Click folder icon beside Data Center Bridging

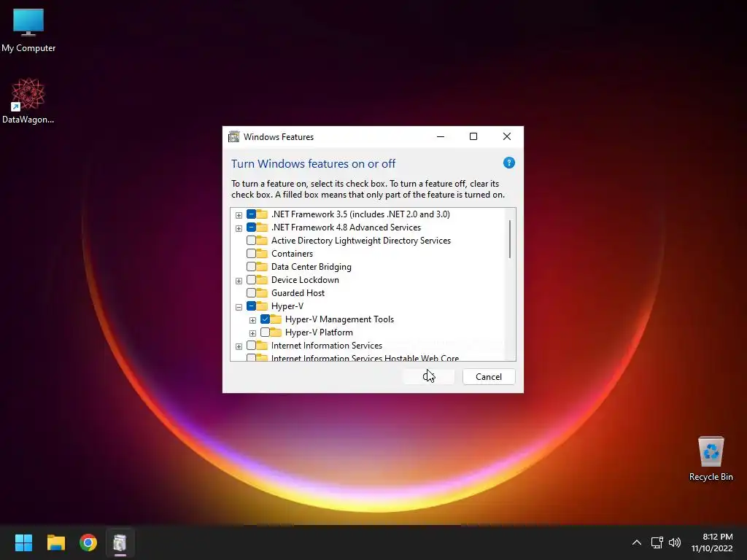pos(262,267)
